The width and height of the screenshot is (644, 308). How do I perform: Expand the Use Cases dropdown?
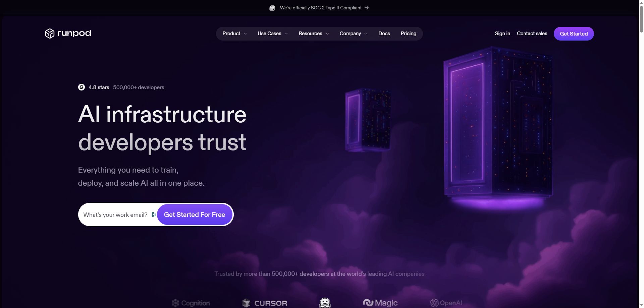pyautogui.click(x=272, y=34)
